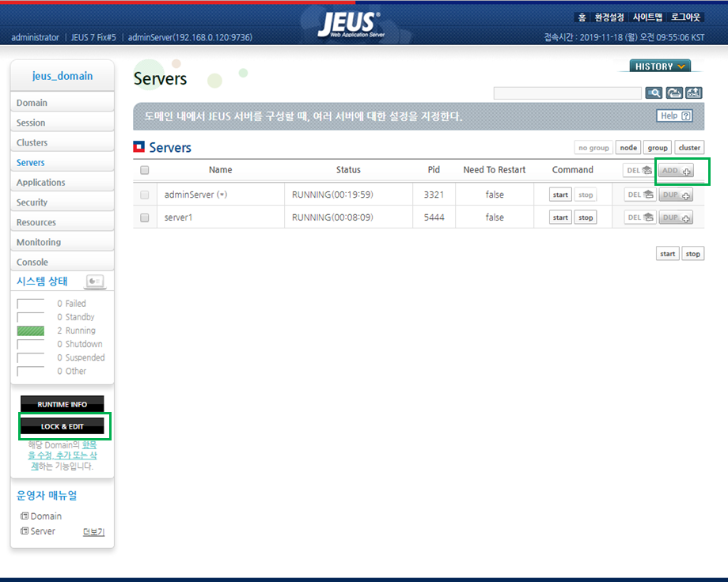
Task: Open Domain in the side menu
Action: 63,103
